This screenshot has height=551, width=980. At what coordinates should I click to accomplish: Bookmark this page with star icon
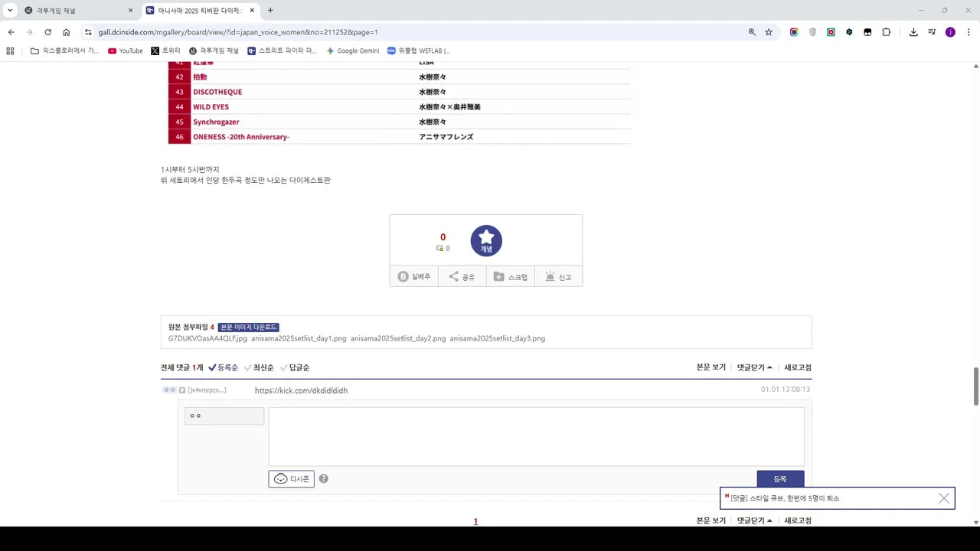[x=769, y=32]
